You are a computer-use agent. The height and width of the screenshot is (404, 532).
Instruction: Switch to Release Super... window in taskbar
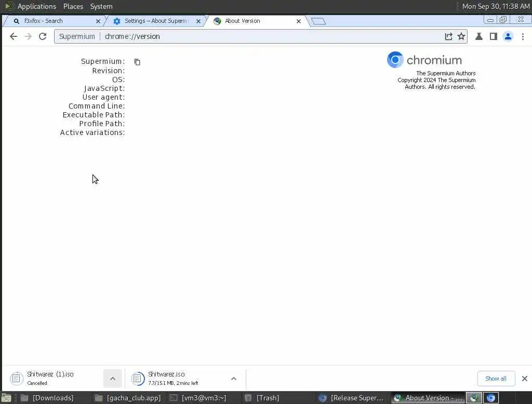pos(352,398)
